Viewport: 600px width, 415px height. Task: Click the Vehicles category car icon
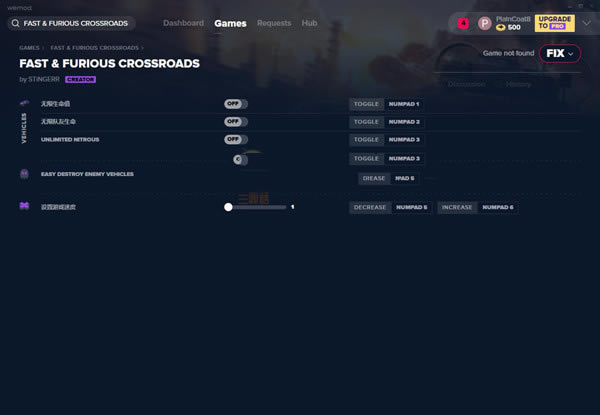pyautogui.click(x=24, y=104)
